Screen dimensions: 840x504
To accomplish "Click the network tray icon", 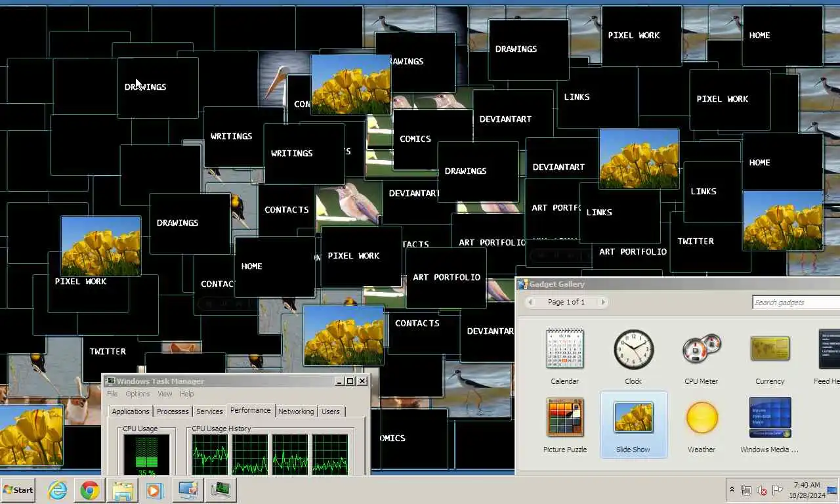I will pyautogui.click(x=746, y=490).
